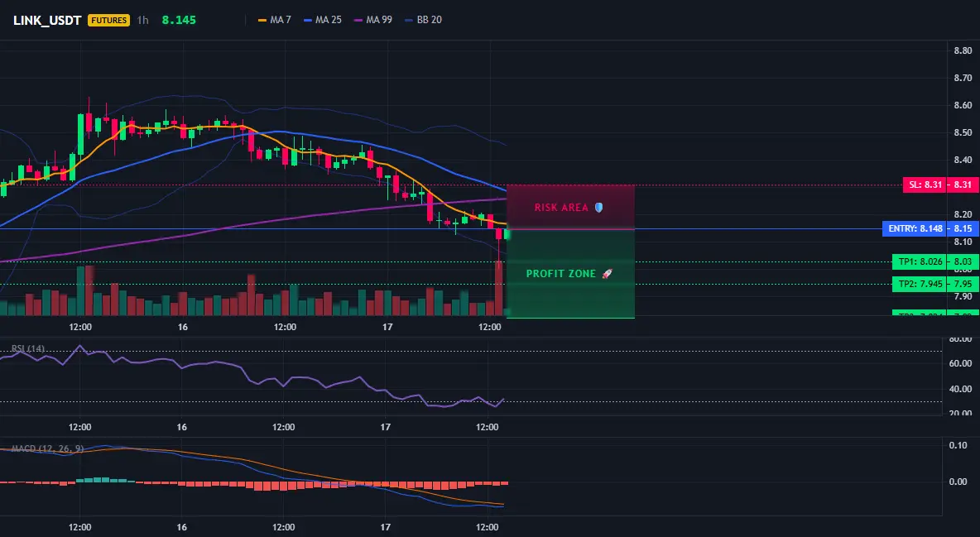The width and height of the screenshot is (980, 537).
Task: Click the rocket icon beside PROFIT ZONE
Action: point(607,274)
